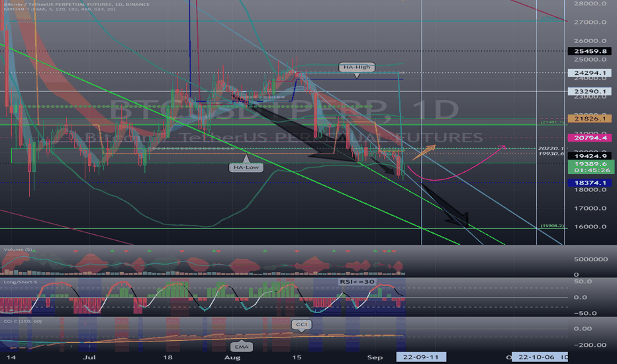Click the 23290.1 price label
This screenshot has width=617, height=364.
(x=589, y=91)
